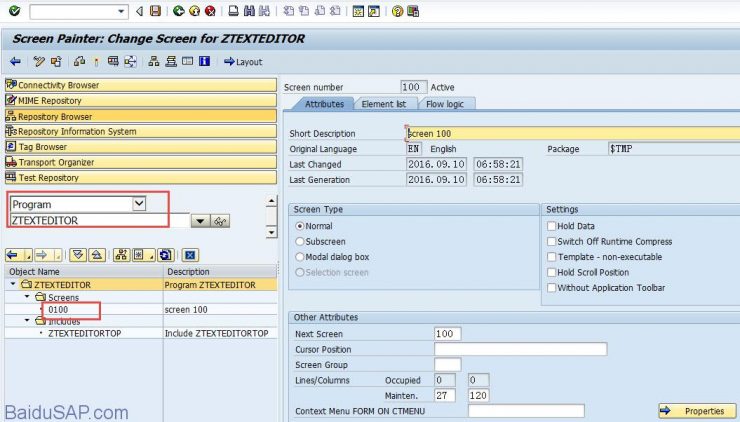The image size is (740, 422).
Task: Click scroll up arrow beside object selector
Action: pos(271,201)
